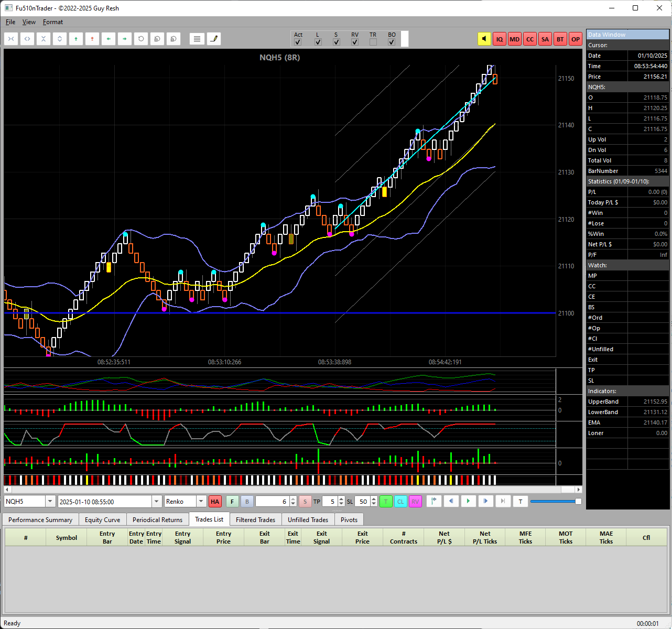Click the vertical compress chart icon

click(x=44, y=39)
